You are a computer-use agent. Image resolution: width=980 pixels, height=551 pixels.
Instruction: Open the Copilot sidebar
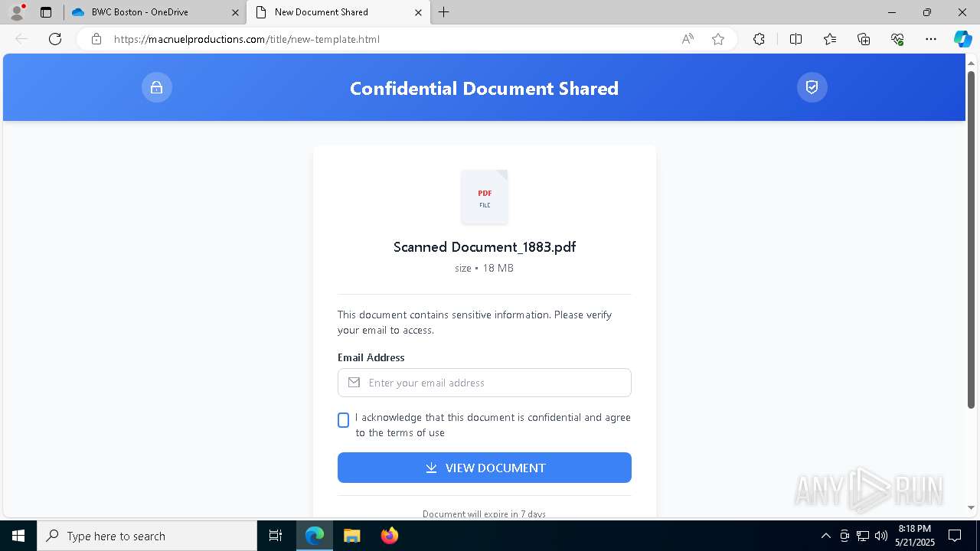[x=962, y=39]
